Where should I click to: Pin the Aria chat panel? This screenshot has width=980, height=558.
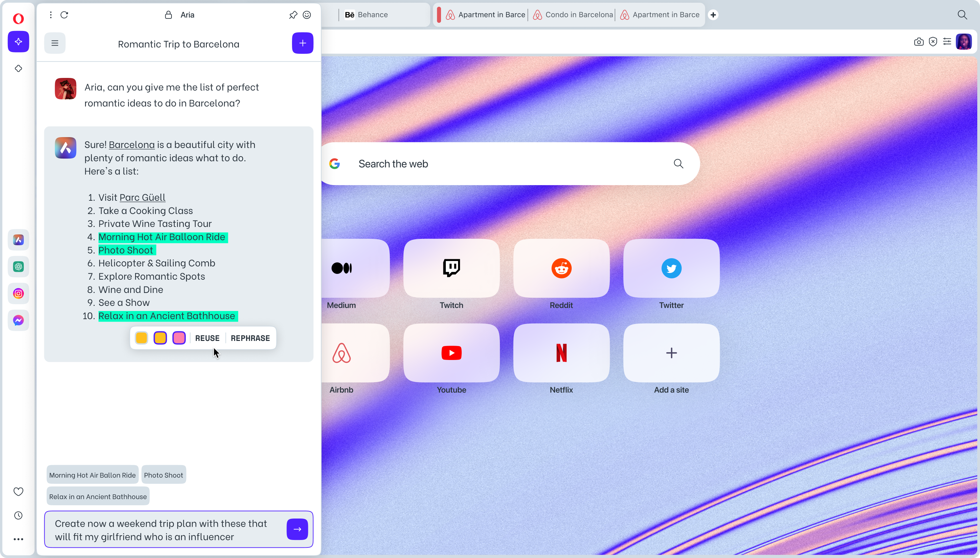(x=293, y=15)
